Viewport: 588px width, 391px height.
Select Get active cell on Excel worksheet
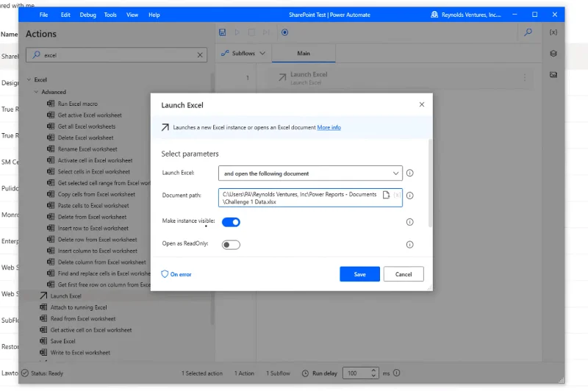tap(91, 330)
